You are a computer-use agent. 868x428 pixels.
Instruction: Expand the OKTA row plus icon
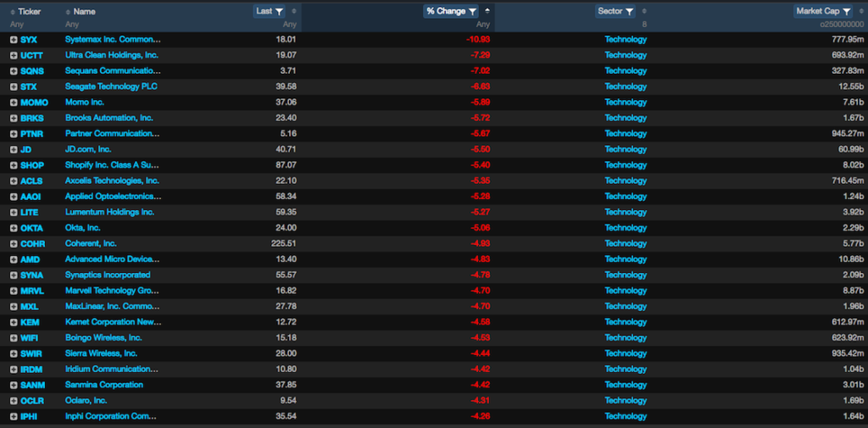pos(14,228)
